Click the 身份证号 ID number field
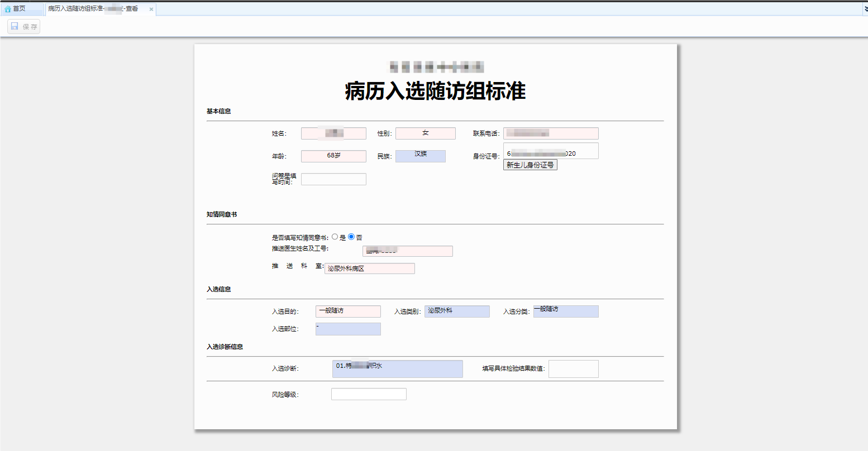Image resolution: width=868 pixels, height=451 pixels. click(551, 151)
